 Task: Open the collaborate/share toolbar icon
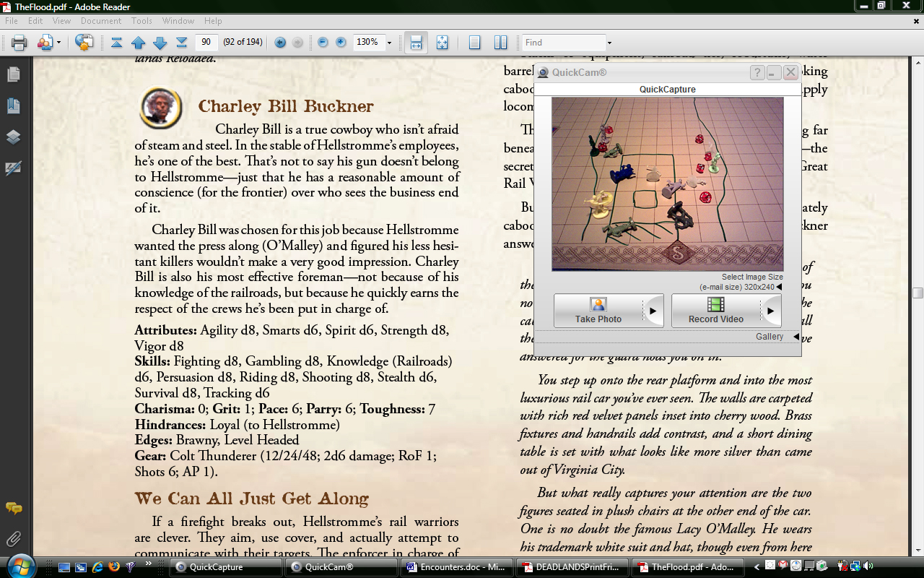click(45, 43)
